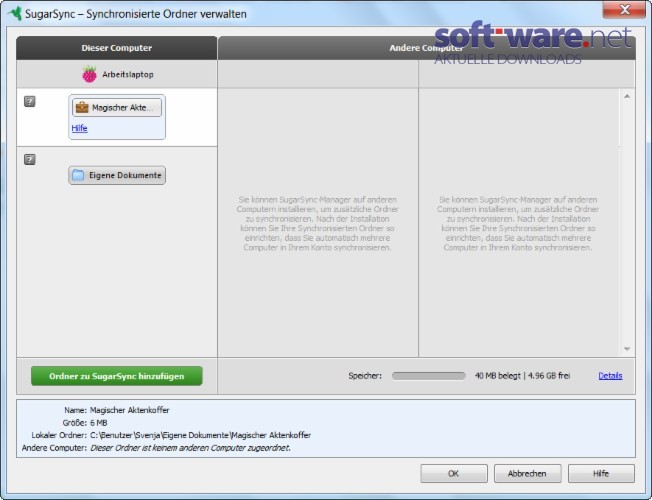Image resolution: width=652 pixels, height=500 pixels.
Task: Click the Hilfe button at bottom right
Action: pos(601,473)
